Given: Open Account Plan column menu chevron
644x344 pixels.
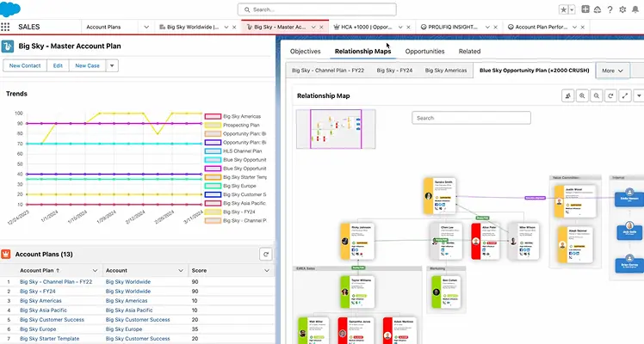Looking at the screenshot, I should (95, 271).
